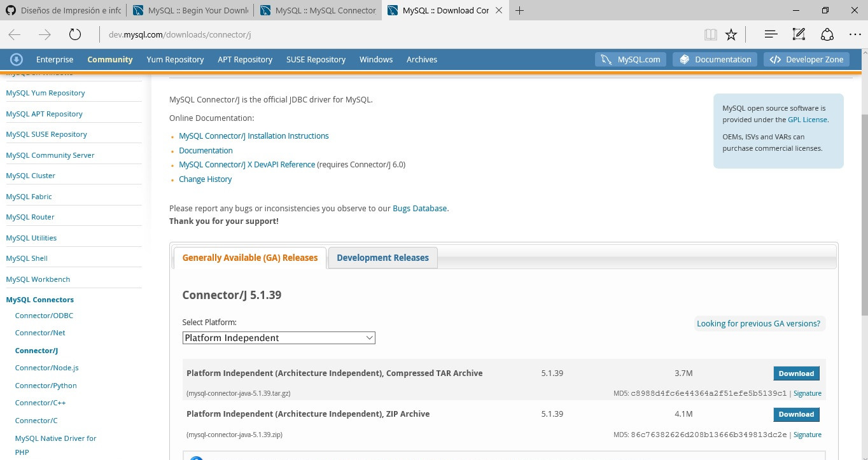868x460 pixels.
Task: Open the Change History link
Action: [x=205, y=179]
